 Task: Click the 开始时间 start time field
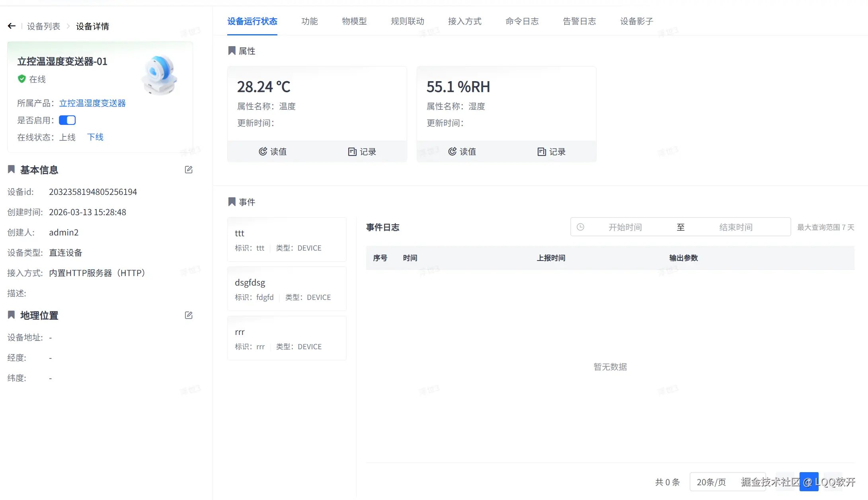[x=625, y=227]
